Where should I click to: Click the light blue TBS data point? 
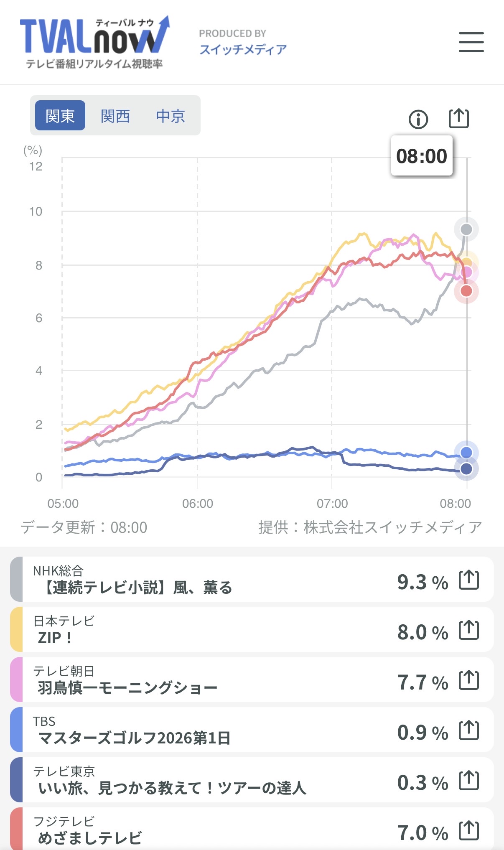(x=466, y=452)
